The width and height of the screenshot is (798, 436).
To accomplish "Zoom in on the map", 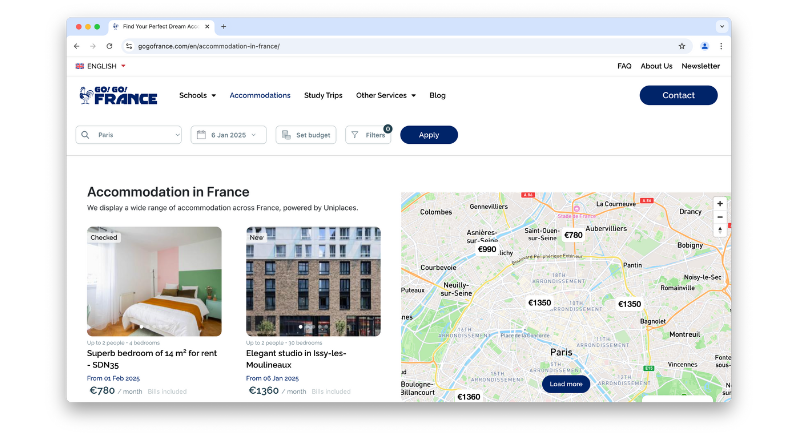I will click(719, 203).
